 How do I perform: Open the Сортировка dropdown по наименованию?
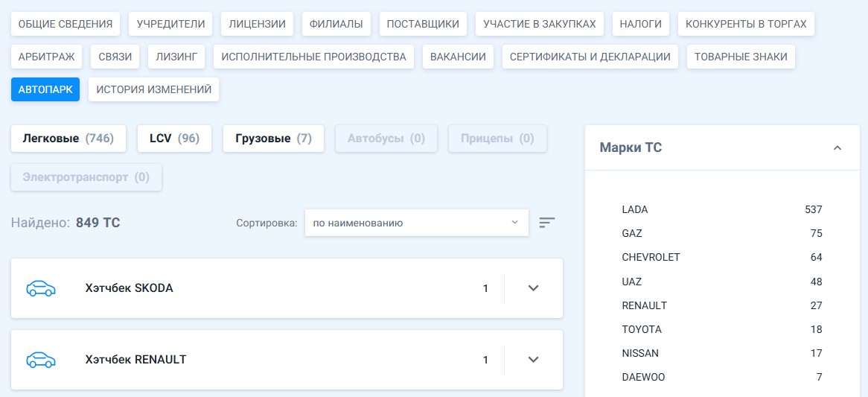(416, 223)
